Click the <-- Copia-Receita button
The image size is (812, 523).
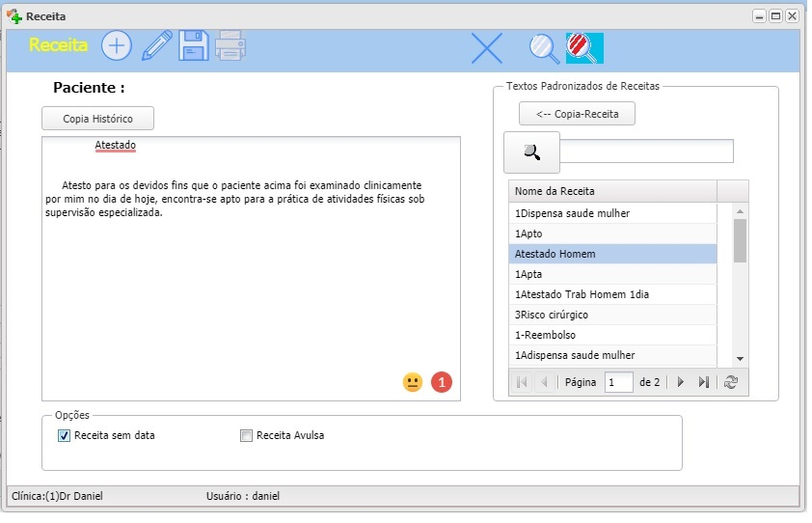[577, 114]
